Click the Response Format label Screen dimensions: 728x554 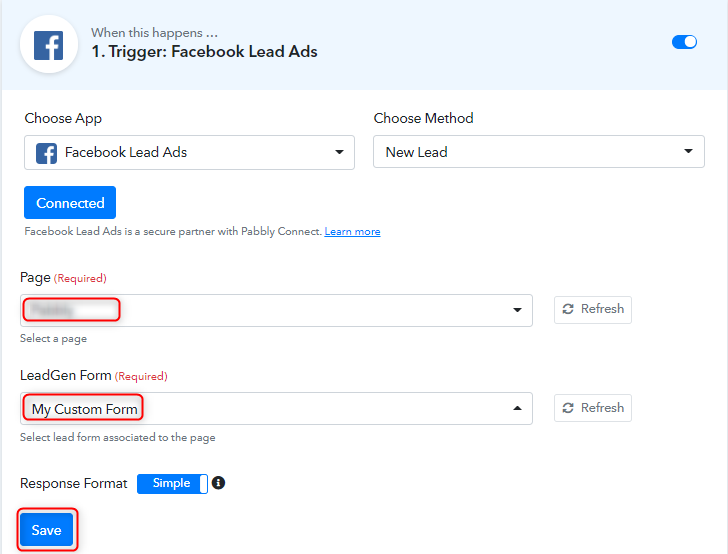click(73, 483)
